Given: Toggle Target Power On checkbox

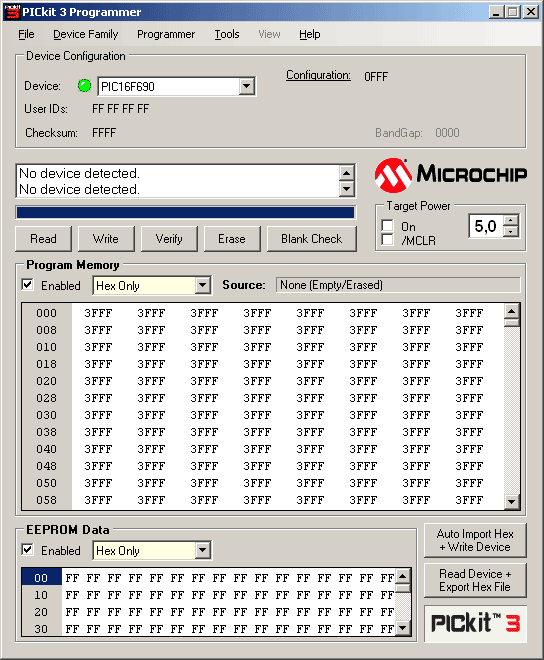Looking at the screenshot, I should 387,226.
